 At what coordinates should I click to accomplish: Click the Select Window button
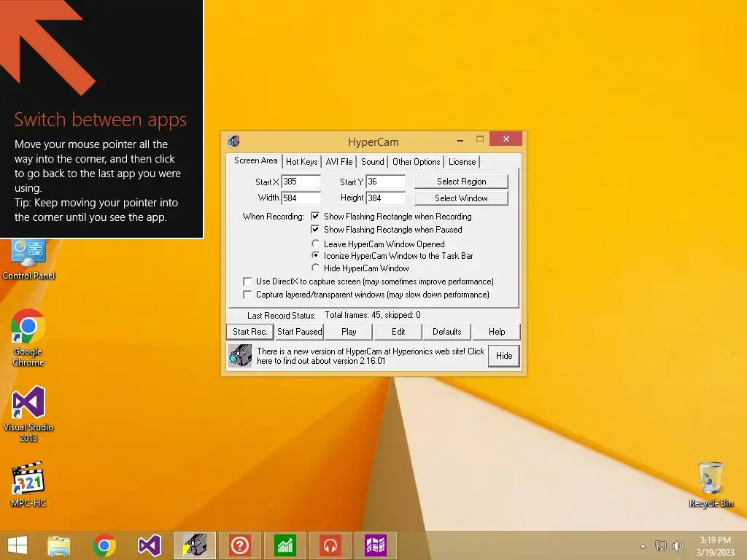click(x=461, y=198)
